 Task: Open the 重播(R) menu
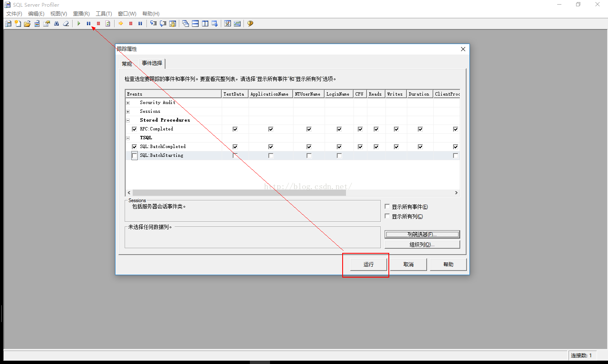click(81, 14)
